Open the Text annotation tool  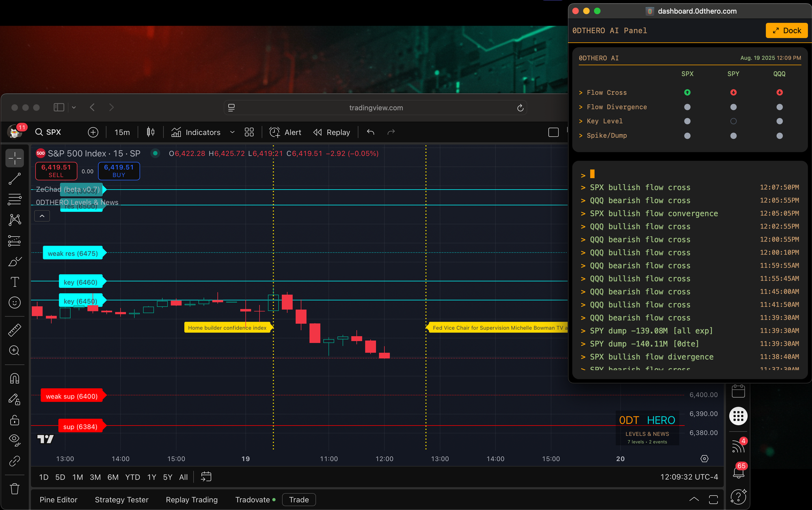pos(15,282)
